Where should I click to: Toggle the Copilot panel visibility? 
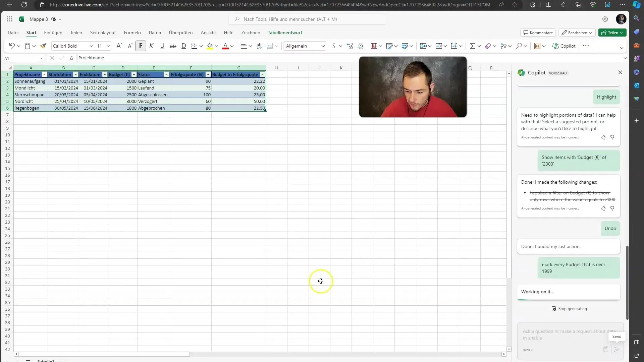[619, 72]
